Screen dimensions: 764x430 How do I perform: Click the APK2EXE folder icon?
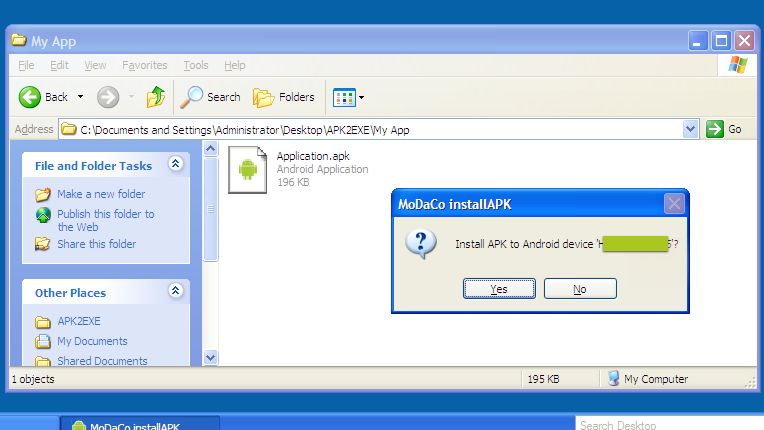(x=43, y=322)
